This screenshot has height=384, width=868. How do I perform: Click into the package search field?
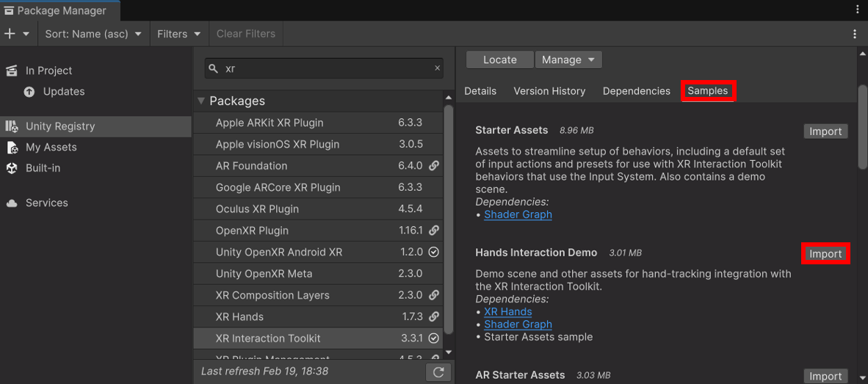tap(324, 68)
